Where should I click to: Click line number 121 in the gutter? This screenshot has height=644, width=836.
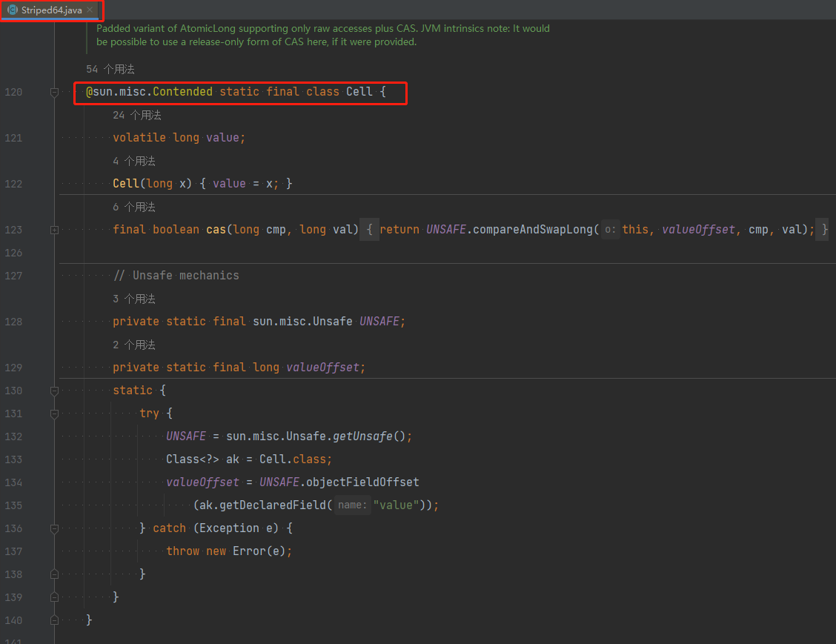point(13,138)
